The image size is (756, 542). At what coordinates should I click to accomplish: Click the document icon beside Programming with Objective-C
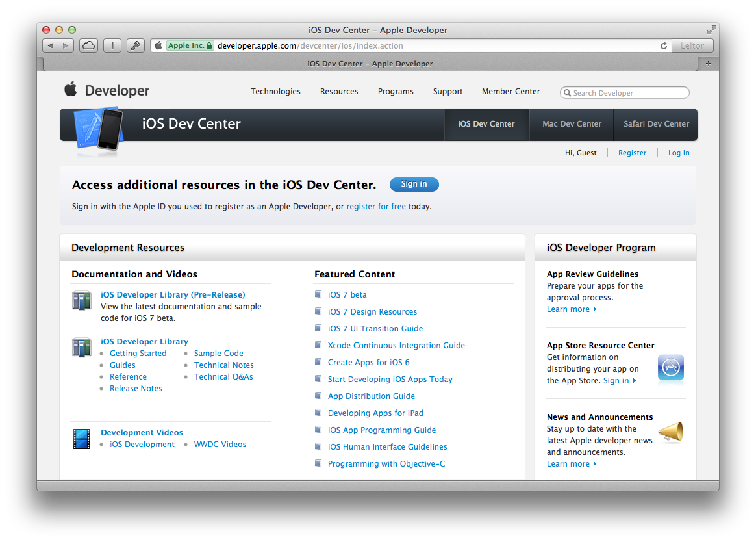point(318,463)
